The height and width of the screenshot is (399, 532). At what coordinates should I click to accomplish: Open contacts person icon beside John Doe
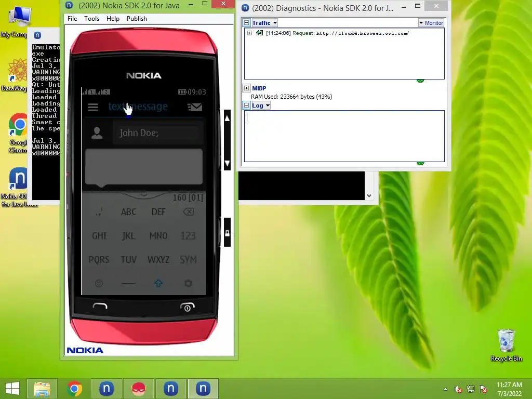pyautogui.click(x=97, y=133)
